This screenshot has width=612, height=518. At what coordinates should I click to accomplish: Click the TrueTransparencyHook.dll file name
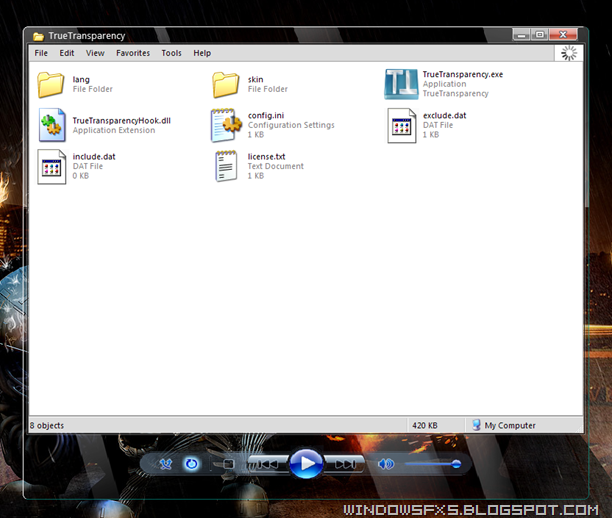(121, 120)
